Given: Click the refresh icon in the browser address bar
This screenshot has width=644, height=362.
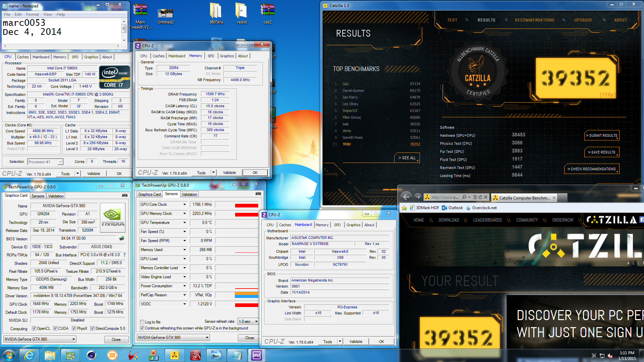Looking at the screenshot, I should 480,197.
